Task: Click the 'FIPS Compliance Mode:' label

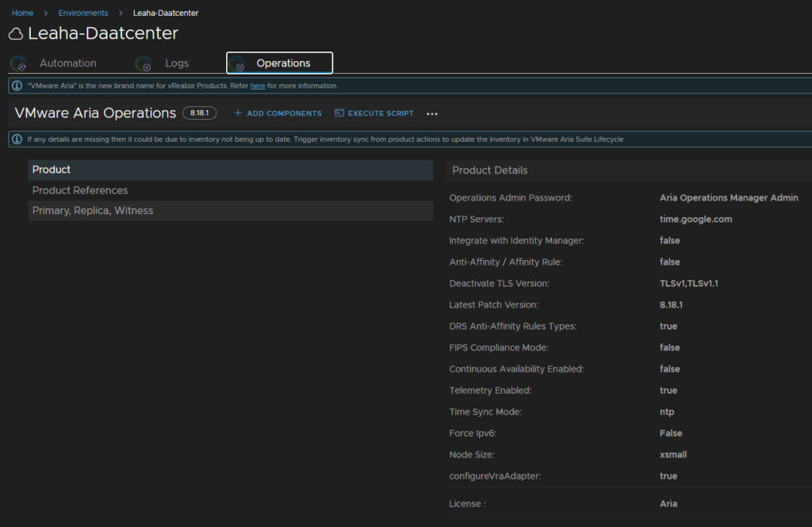Action: [499, 348]
